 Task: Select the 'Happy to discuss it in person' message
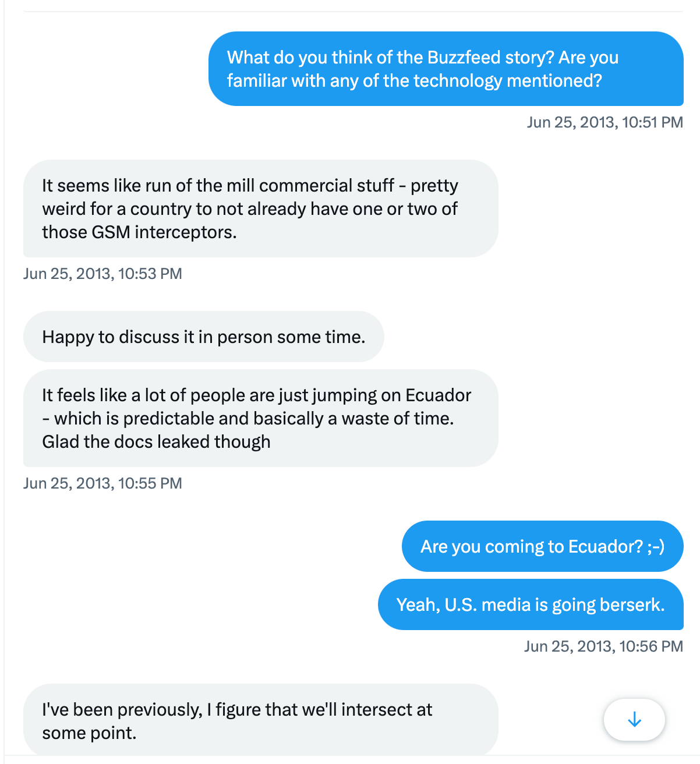(203, 337)
